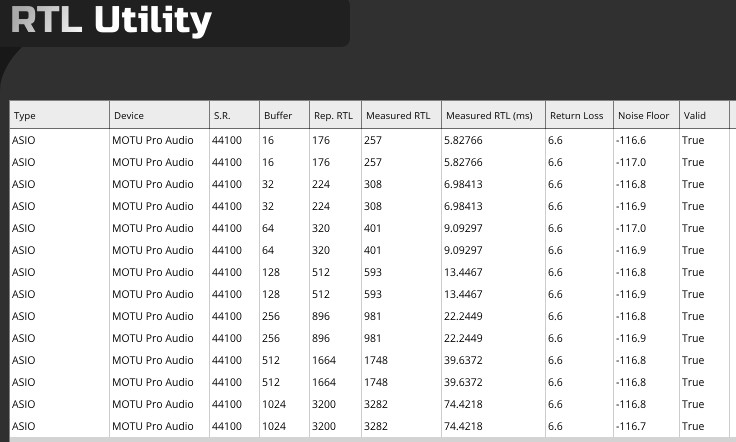The height and width of the screenshot is (442, 736).
Task: Click the Buffer column header
Action: coord(278,116)
